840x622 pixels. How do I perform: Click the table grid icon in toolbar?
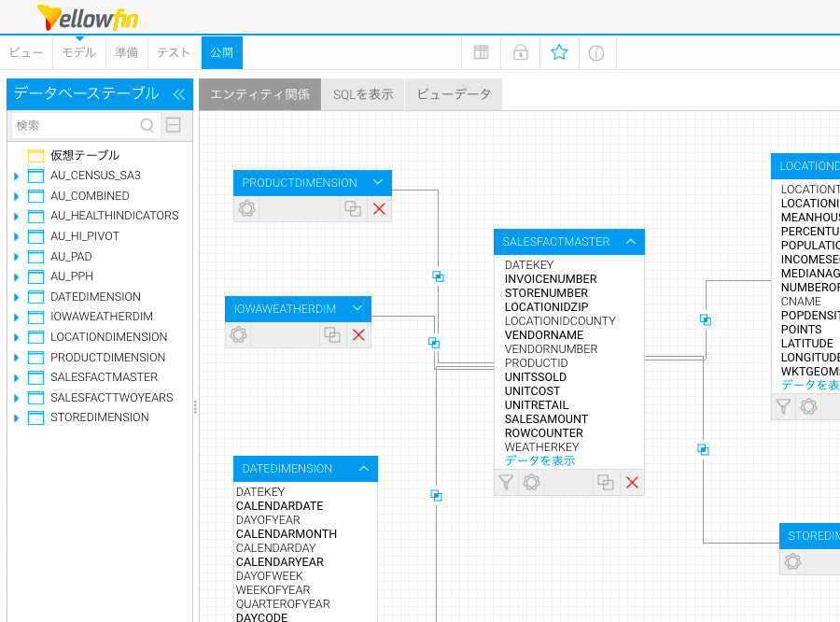point(481,52)
